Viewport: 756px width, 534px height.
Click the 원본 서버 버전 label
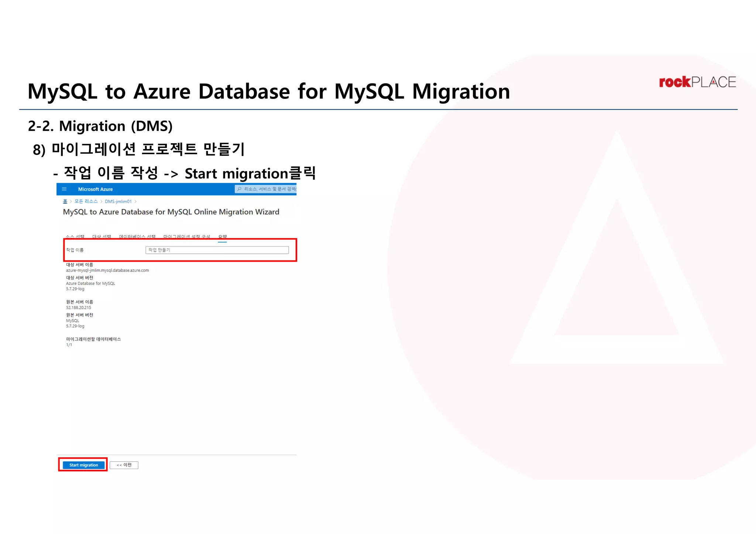80,315
